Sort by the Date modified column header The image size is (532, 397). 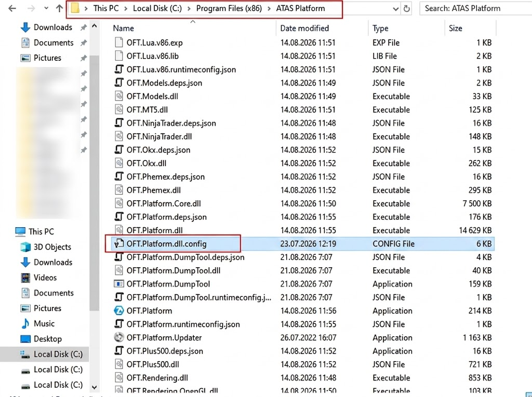304,28
